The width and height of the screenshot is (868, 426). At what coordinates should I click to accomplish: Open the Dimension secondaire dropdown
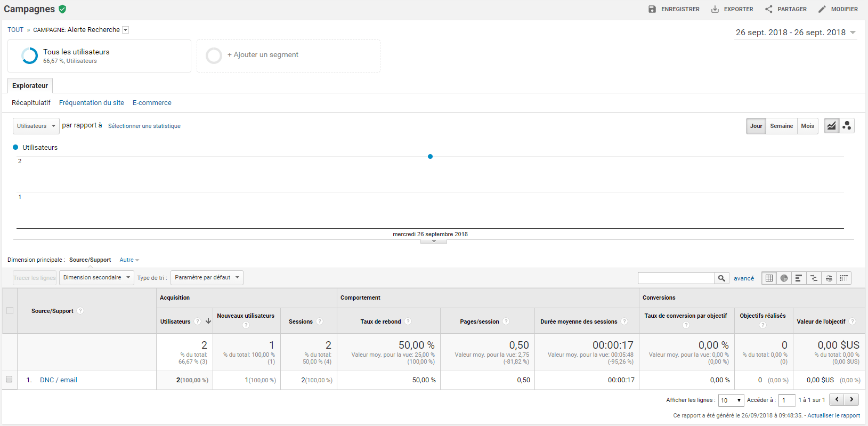tap(96, 278)
